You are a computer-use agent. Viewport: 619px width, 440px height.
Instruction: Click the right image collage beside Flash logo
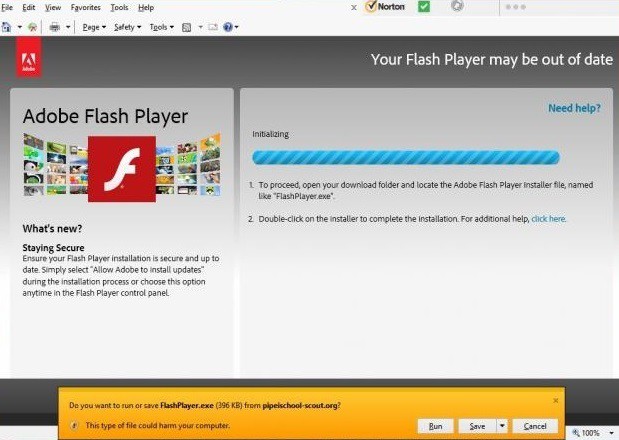click(188, 165)
